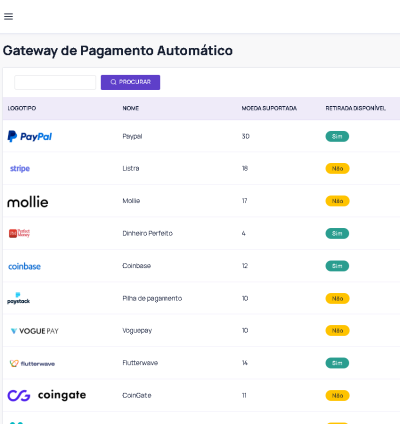Click the Perfect Money logo

tap(19, 233)
